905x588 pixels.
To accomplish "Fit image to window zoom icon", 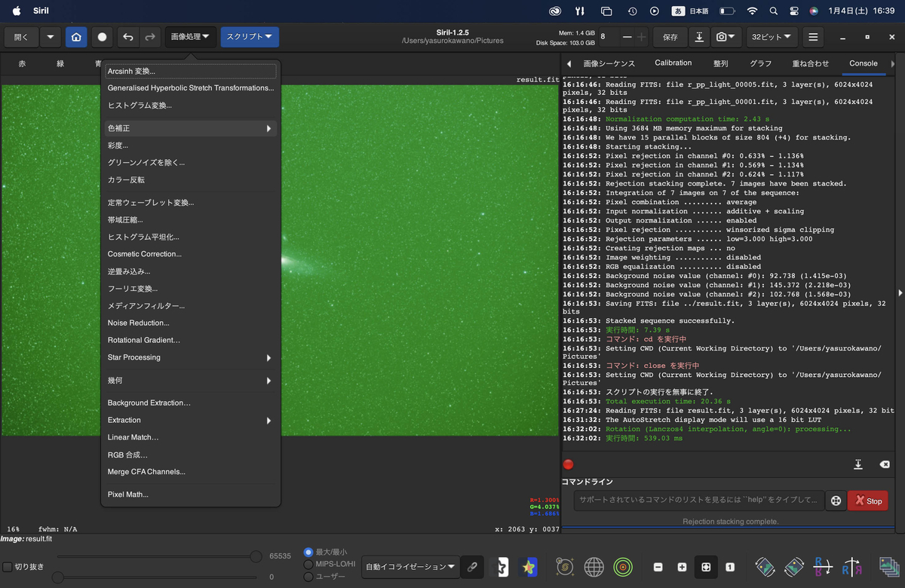I will 705,567.
